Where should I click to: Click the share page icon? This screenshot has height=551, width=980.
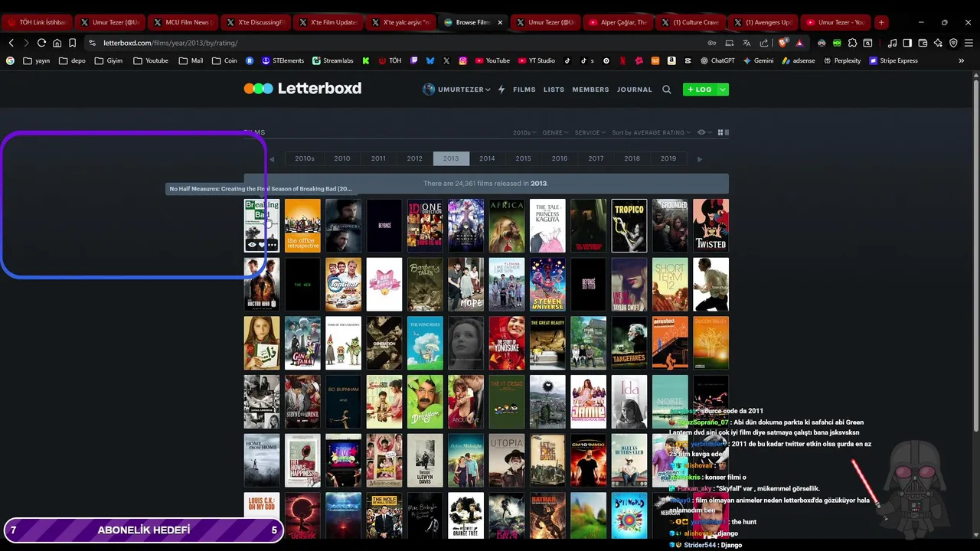(x=763, y=43)
